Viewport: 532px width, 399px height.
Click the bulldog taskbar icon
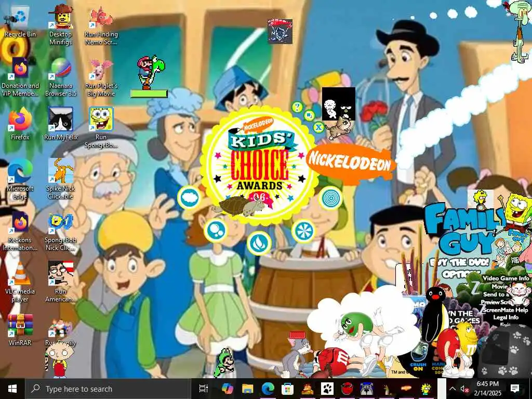pos(367,389)
